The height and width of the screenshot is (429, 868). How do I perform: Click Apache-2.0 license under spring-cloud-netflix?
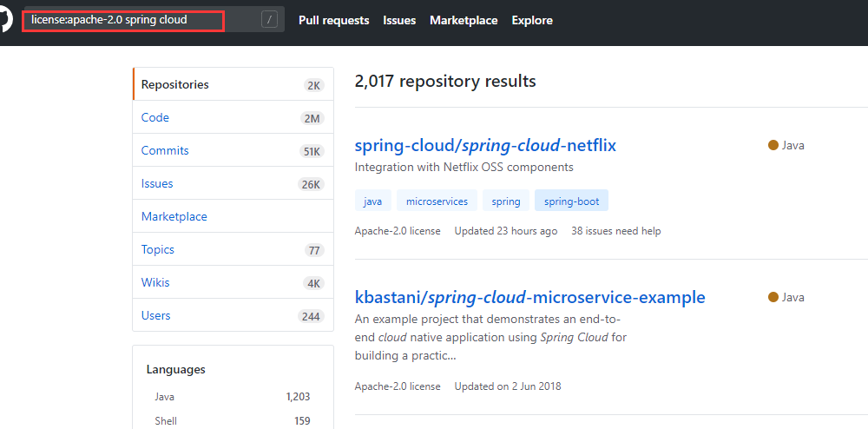pos(398,231)
